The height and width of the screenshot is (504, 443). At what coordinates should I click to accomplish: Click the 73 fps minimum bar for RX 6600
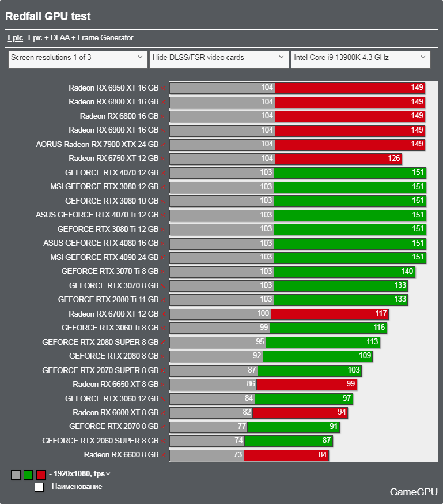coord(207,455)
